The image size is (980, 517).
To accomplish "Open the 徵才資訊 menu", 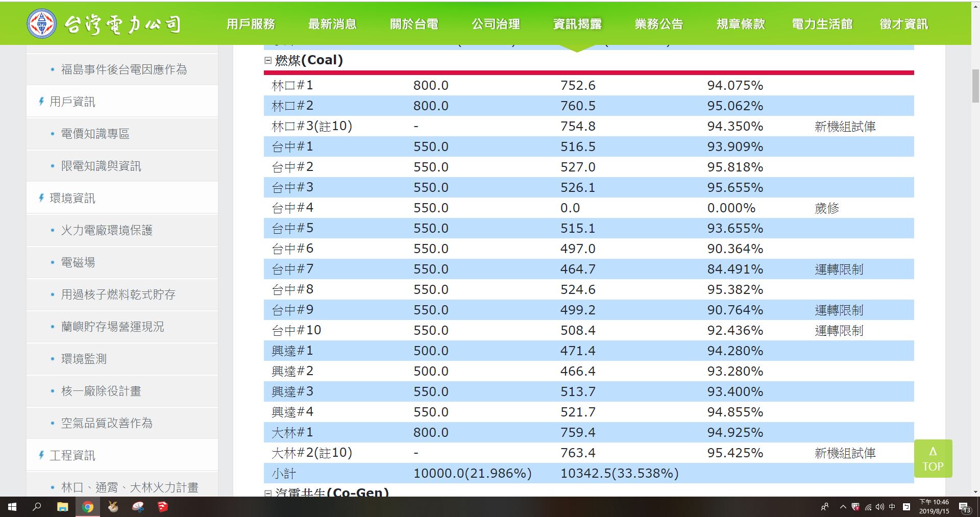I will coord(904,24).
